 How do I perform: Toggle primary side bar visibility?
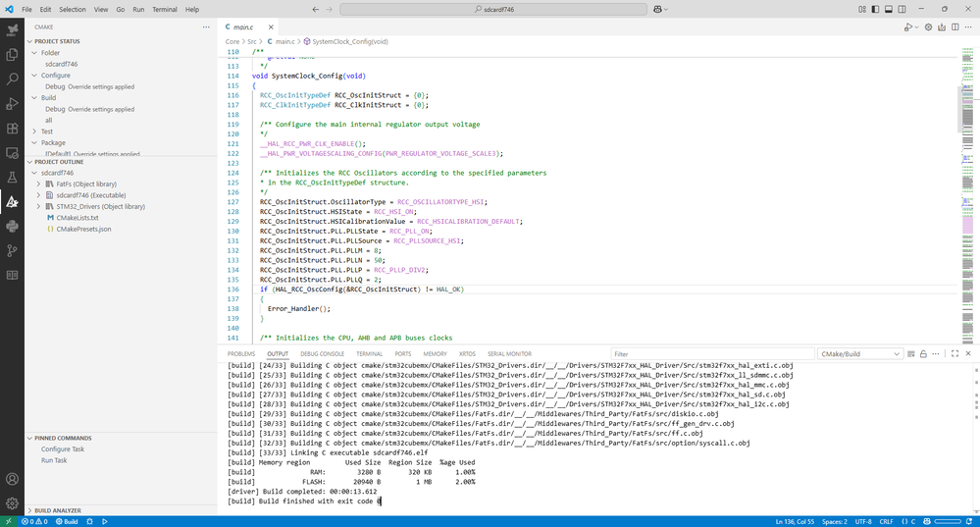point(875,9)
